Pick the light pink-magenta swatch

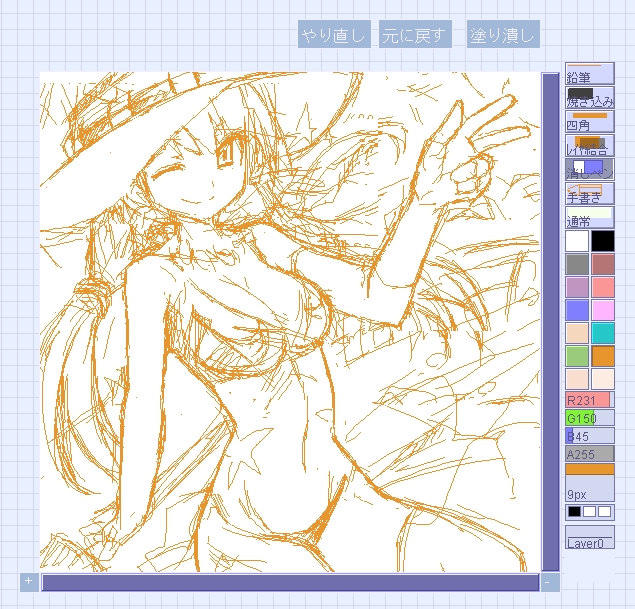[603, 310]
